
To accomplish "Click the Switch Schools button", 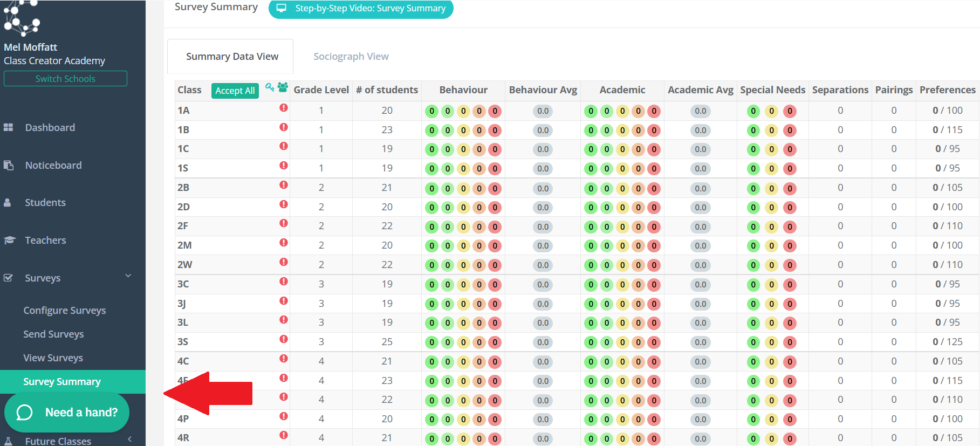I will click(65, 79).
